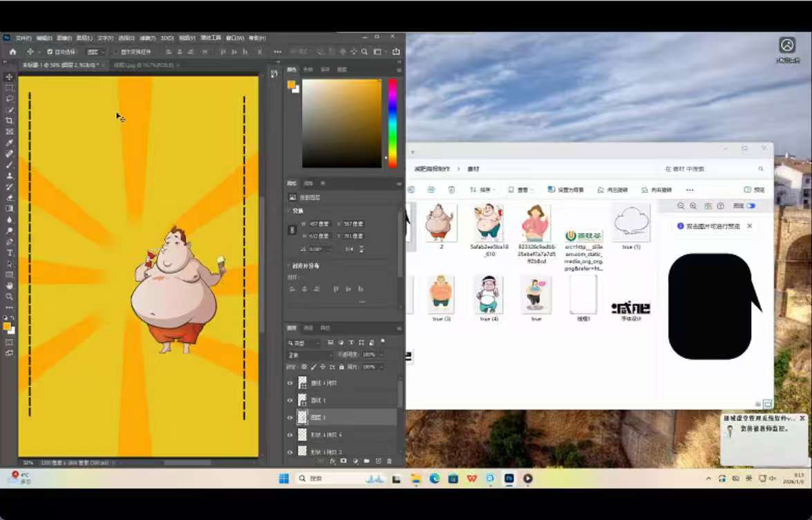Create a new group with folder icon
Screen dimensions: 812x520
[x=366, y=461]
